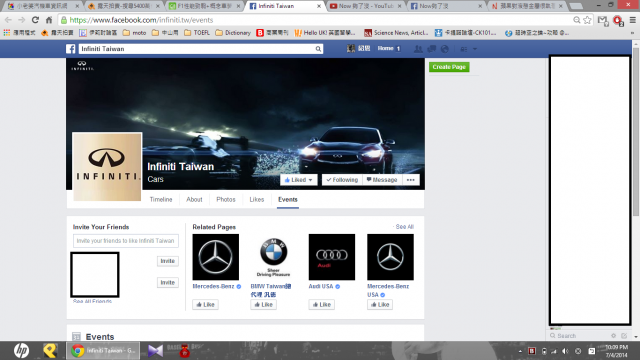Like the Audi USA page
The width and height of the screenshot is (640, 360).
322,304
